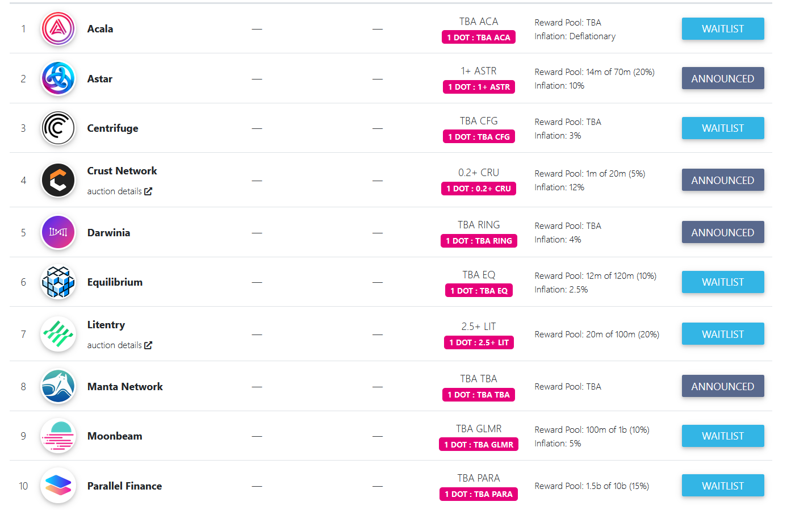Click the Litentry green logo
The width and height of the screenshot is (812, 510).
(58, 334)
